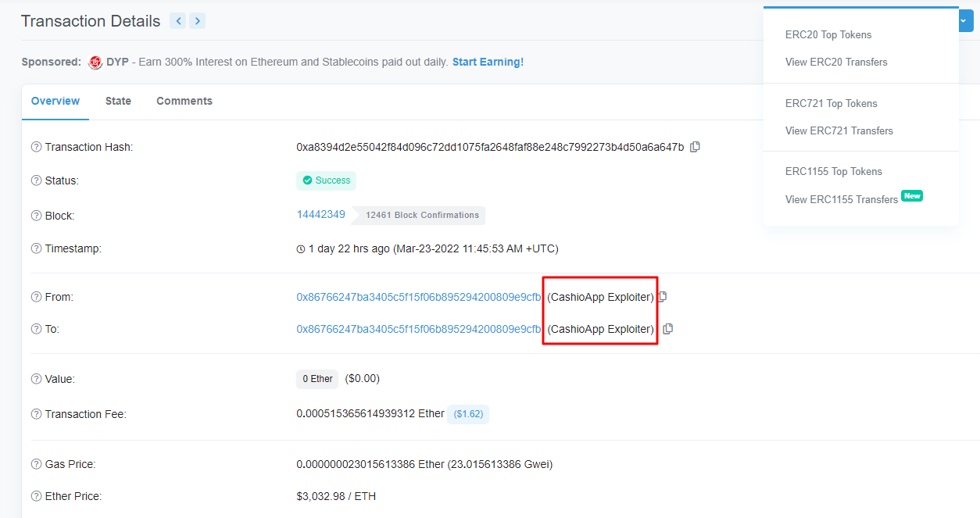Switch to the Comments tab
The height and width of the screenshot is (518, 980).
184,101
